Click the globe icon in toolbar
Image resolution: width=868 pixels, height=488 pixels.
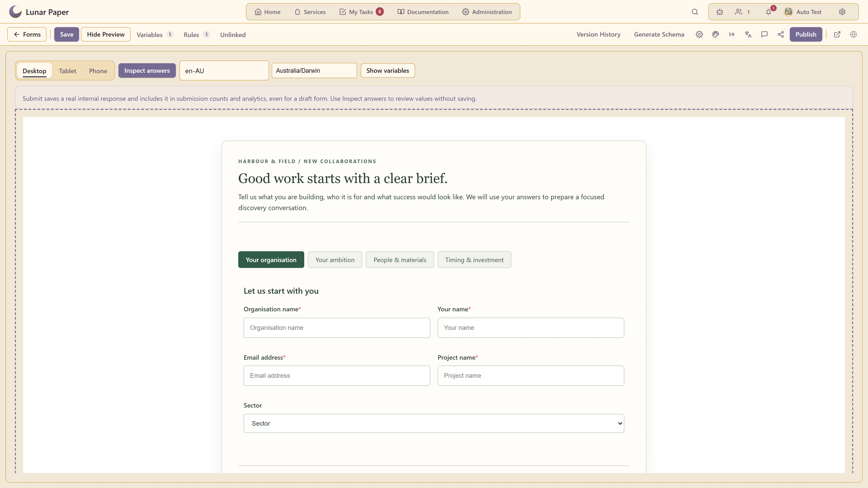click(x=853, y=34)
